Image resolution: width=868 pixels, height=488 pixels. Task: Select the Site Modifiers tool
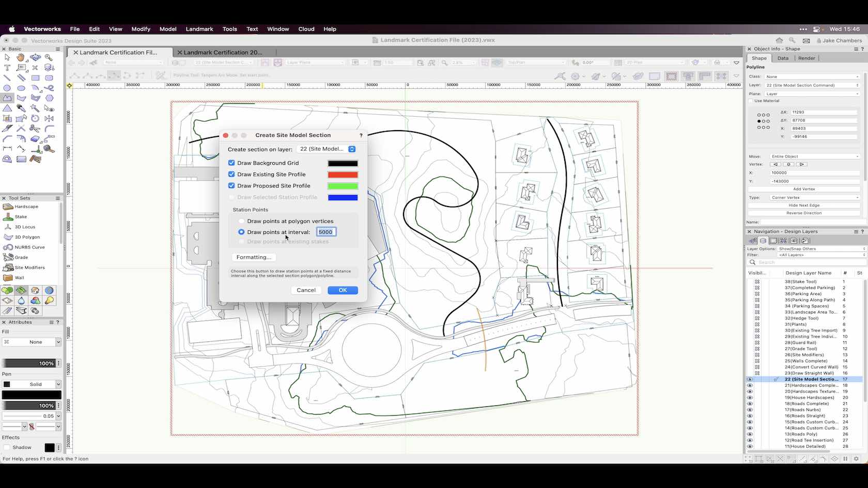pyautogui.click(x=29, y=267)
